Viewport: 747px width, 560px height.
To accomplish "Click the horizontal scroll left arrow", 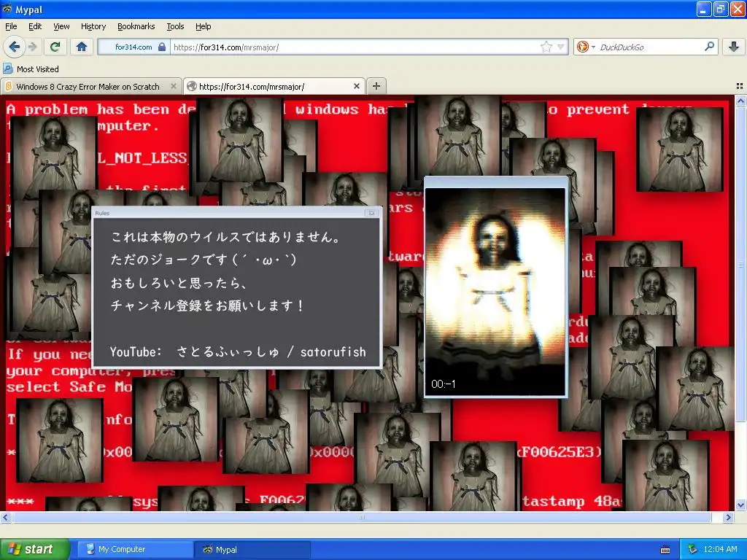I will 5,517.
